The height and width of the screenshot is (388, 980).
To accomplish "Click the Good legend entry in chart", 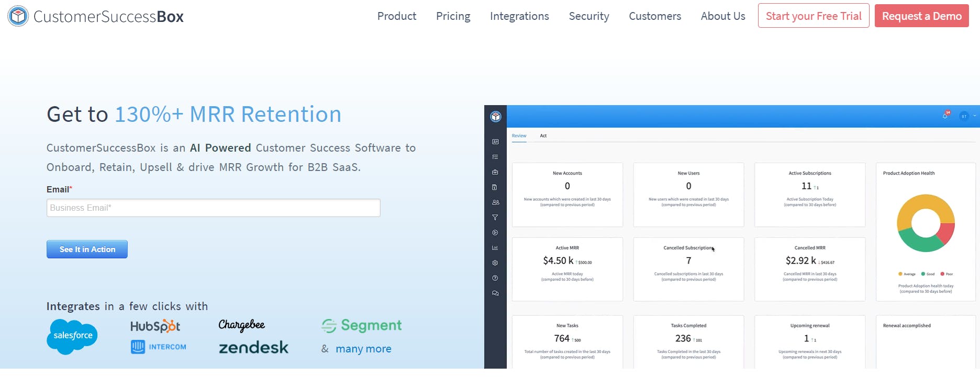I will click(928, 274).
